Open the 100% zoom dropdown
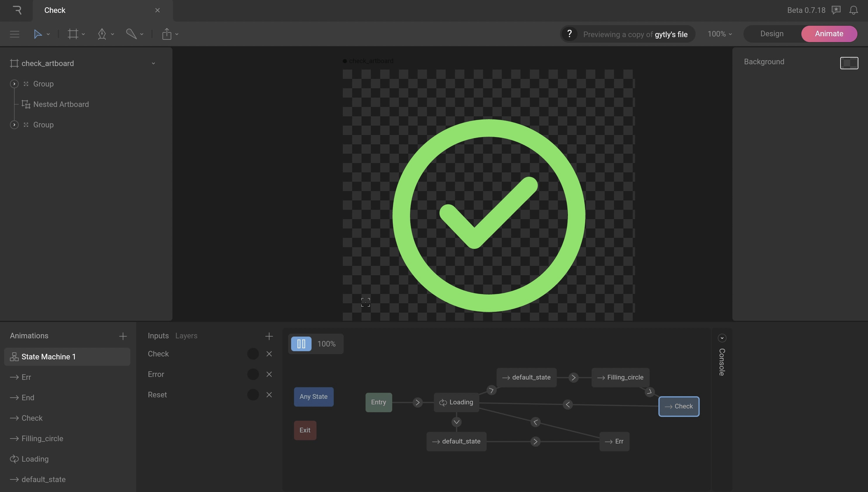This screenshot has width=868, height=492. [720, 34]
